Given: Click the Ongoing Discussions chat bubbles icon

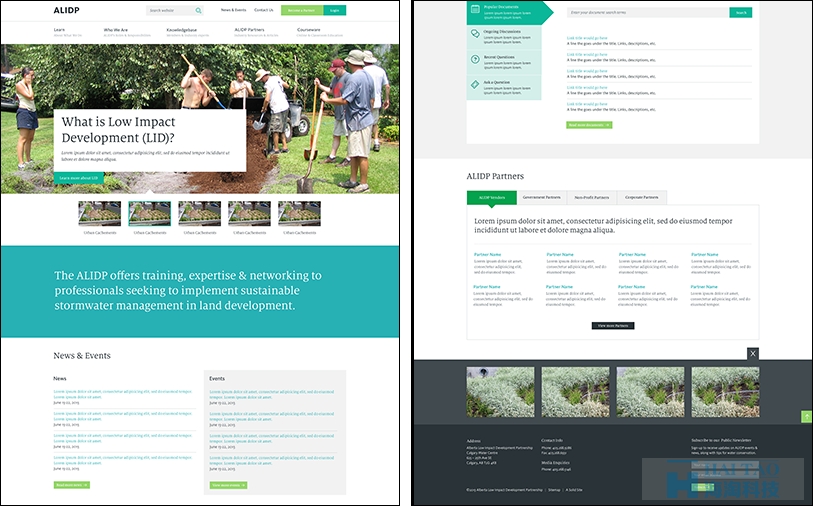Looking at the screenshot, I should (x=475, y=34).
